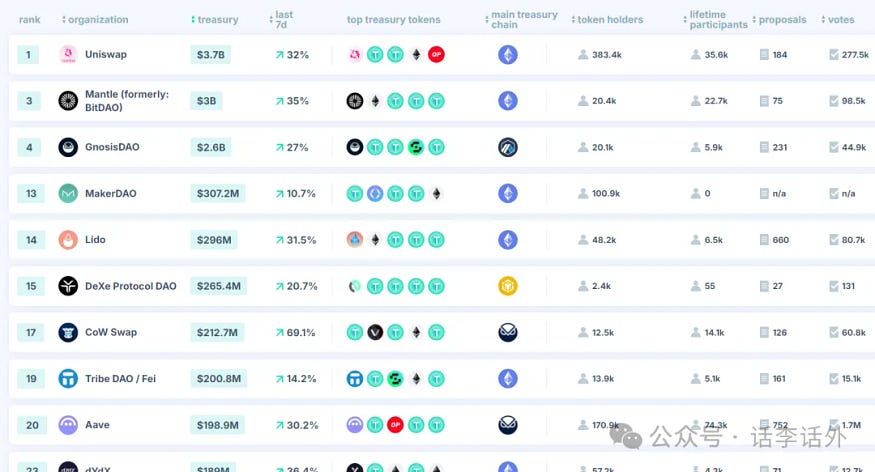
Task: Sort by last 7d change column
Action: 281,20
